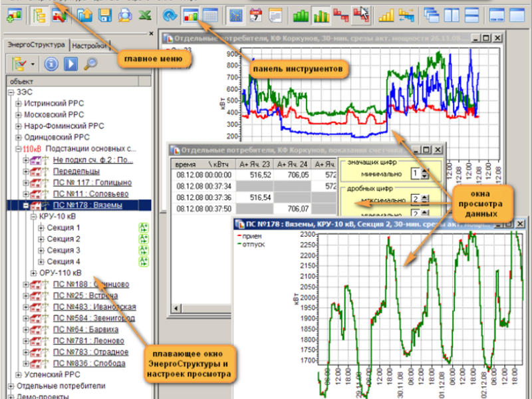The width and height of the screenshot is (532, 399).
Task: Click the A+ Яч. 23 column header
Action: pyautogui.click(x=255, y=164)
